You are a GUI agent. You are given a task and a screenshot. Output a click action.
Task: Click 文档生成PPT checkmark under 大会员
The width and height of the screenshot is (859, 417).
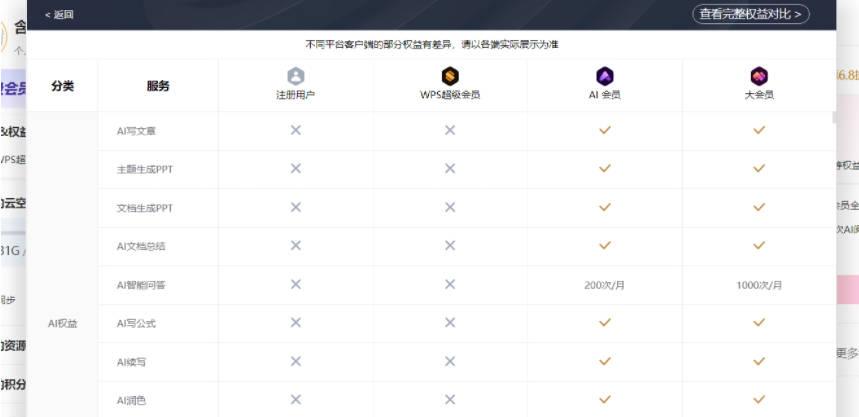pos(759,207)
